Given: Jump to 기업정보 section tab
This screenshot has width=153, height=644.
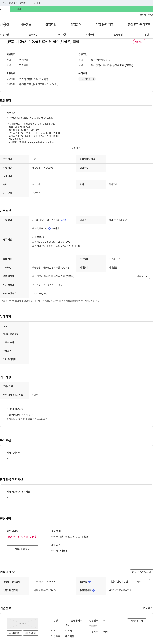Looking at the screenshot, I should coord(147,35).
